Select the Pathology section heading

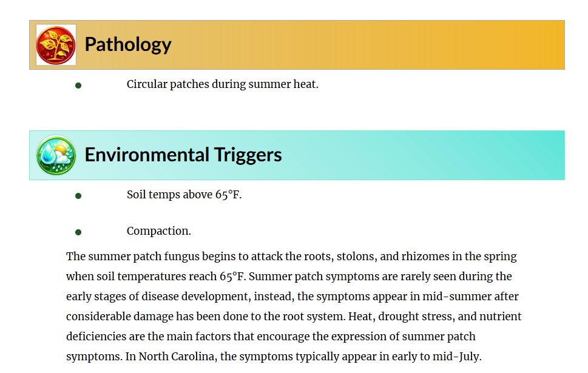128,44
